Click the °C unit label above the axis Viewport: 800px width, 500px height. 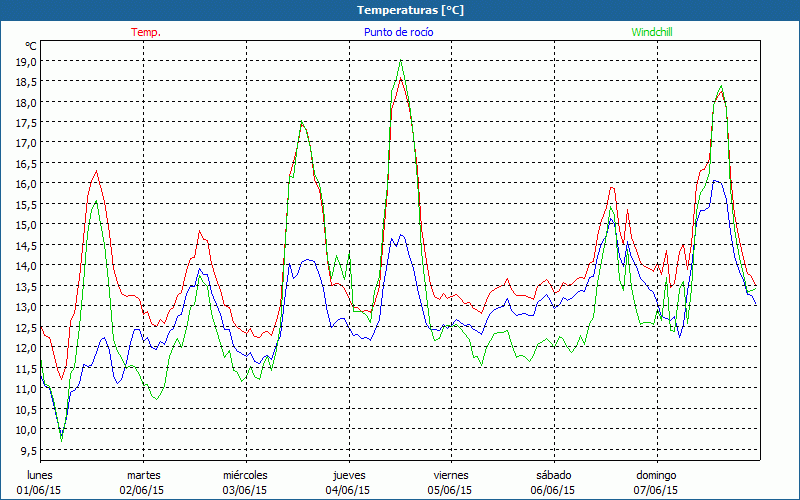(31, 46)
